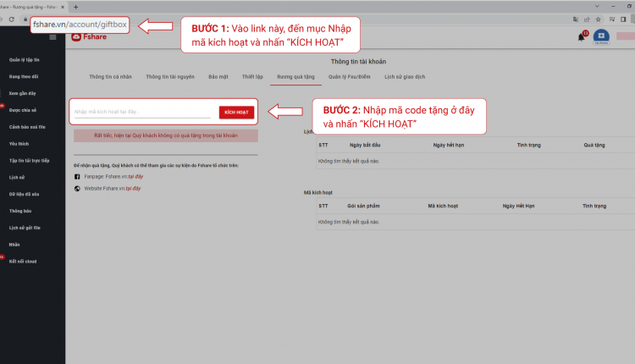
Task: Click the Fshare logo
Action: tap(89, 37)
